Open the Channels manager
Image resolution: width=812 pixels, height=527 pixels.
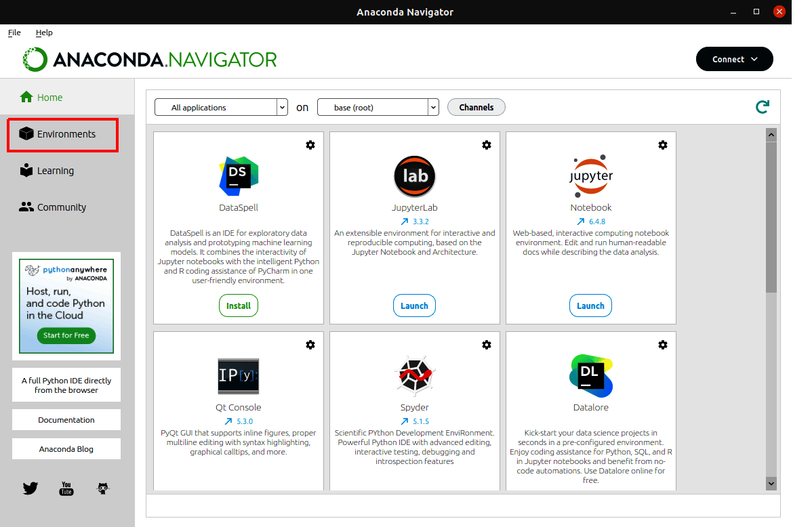(476, 106)
